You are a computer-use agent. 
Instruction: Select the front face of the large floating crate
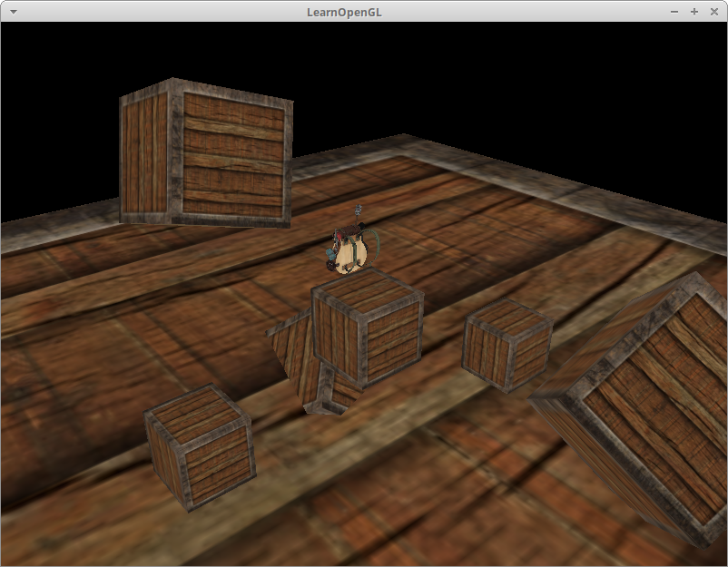click(232, 158)
